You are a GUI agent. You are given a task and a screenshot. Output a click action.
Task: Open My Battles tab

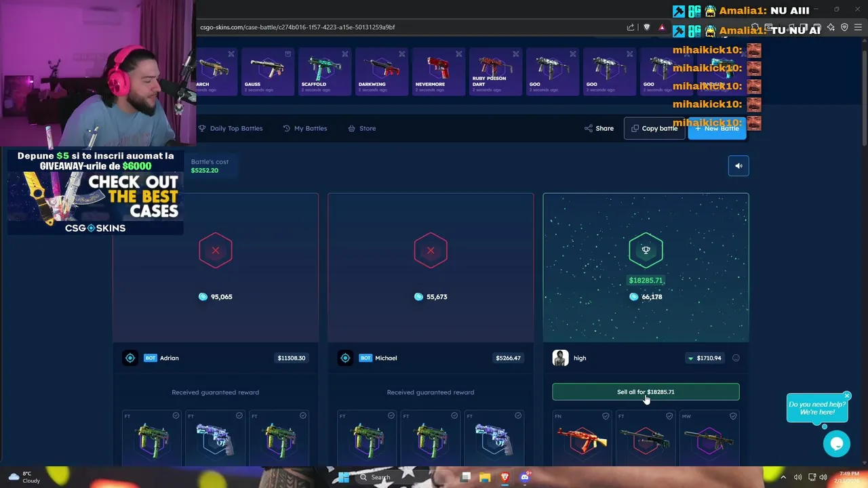(x=305, y=128)
